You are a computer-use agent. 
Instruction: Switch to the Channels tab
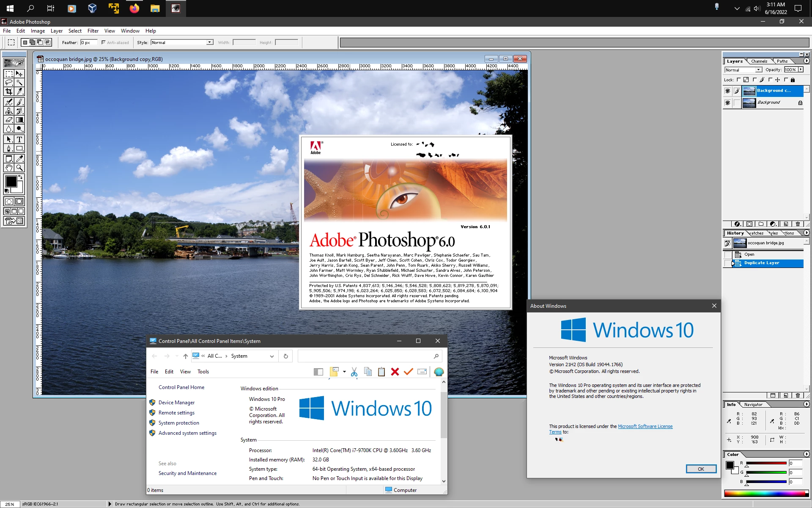[x=759, y=61]
